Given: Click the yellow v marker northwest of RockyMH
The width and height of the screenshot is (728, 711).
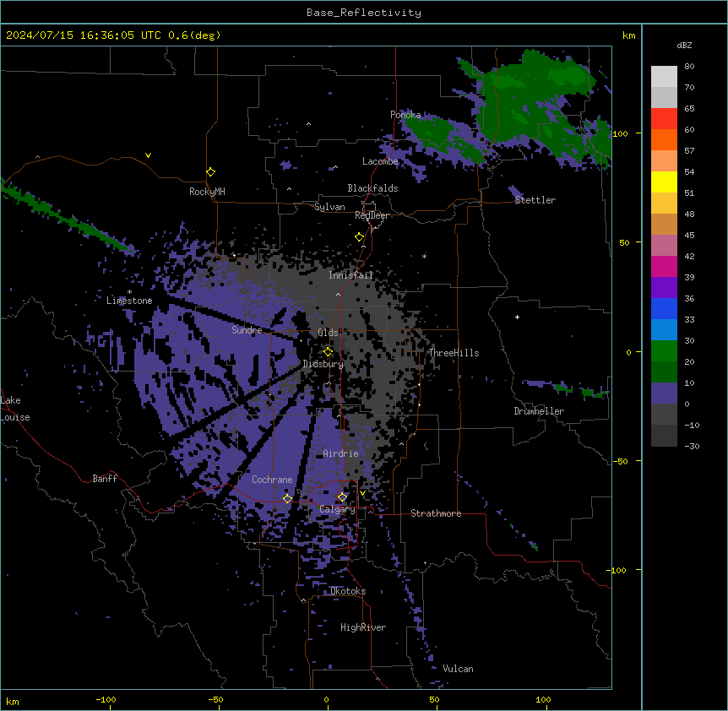Looking at the screenshot, I should 148,155.
